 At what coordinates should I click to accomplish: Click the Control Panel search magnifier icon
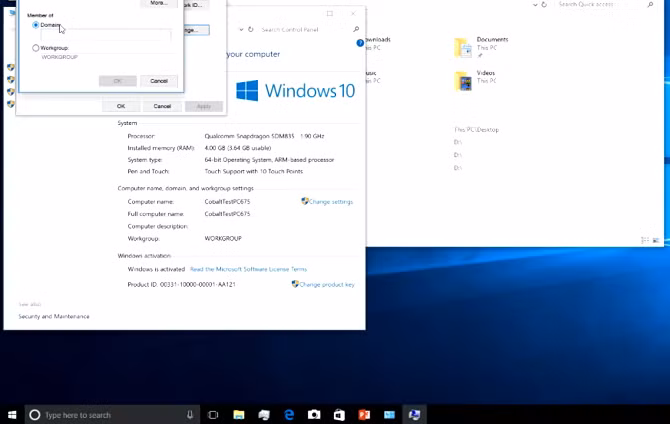(x=356, y=29)
